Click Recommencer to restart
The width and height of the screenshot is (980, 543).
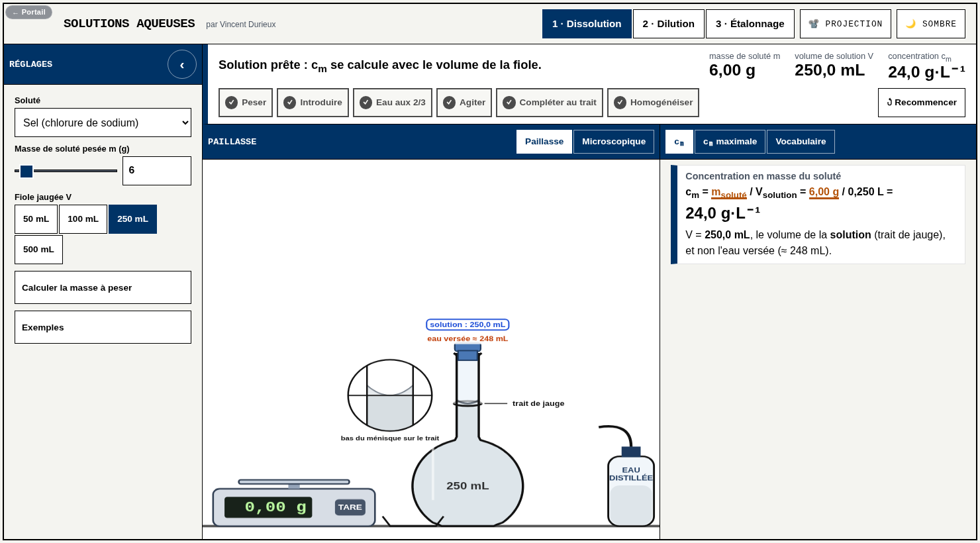pyautogui.click(x=922, y=103)
